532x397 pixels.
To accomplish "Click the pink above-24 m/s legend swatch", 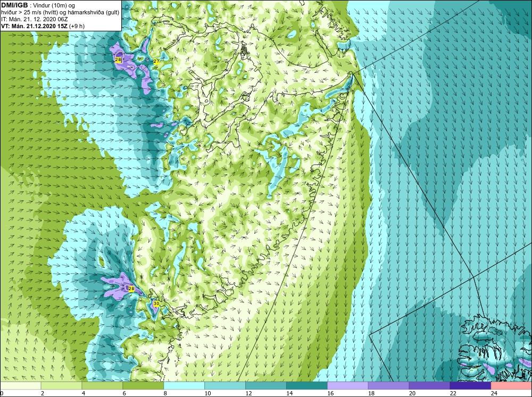I will point(511,386).
